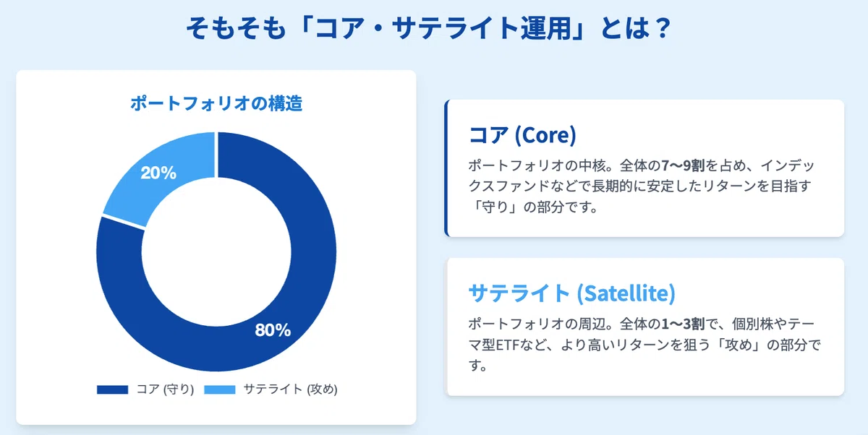Viewport: 868px width, 435px height.
Task: Click the dark blue コア legend swatch
Action: (x=112, y=389)
